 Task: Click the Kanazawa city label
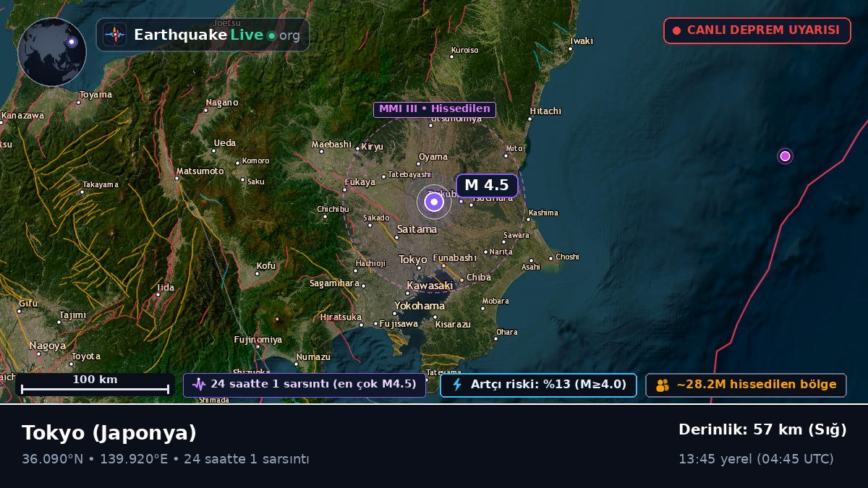(22, 115)
